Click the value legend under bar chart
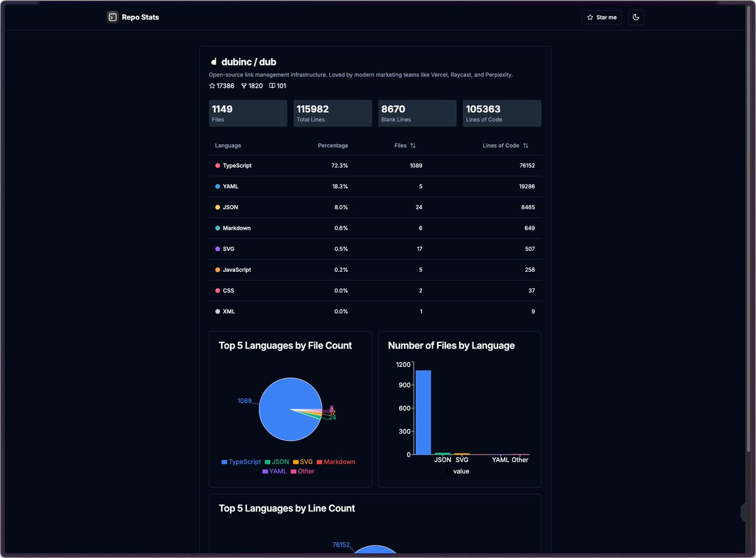The image size is (756, 558). coord(457,472)
